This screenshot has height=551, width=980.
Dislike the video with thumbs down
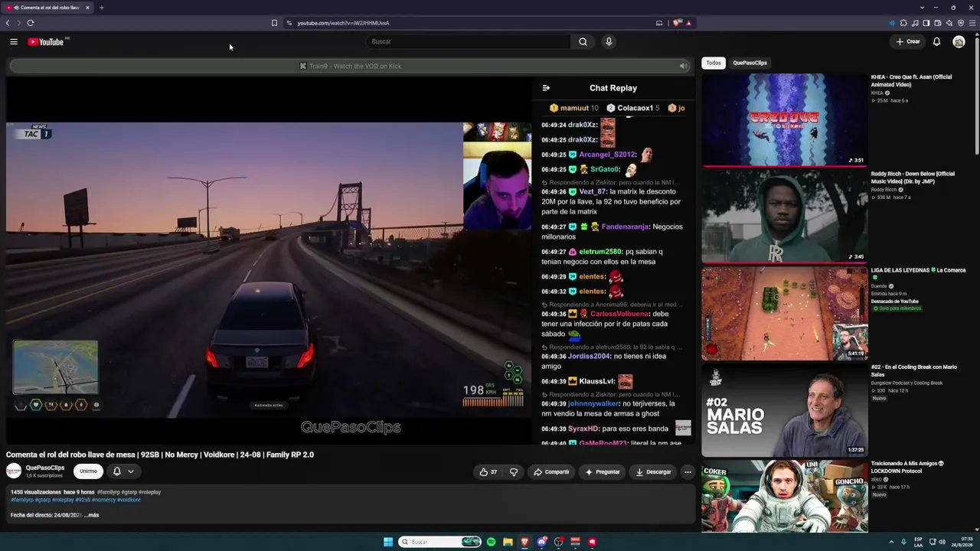click(x=514, y=472)
